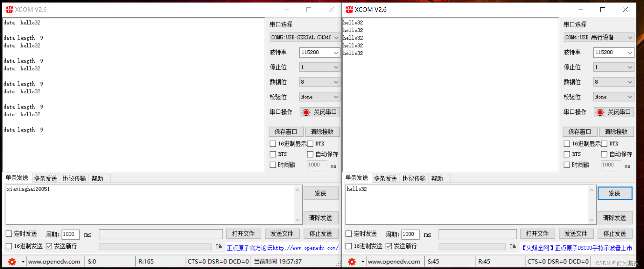Open 数据位 dropdown in left window
Screen dimensions: 644x269
[320, 82]
